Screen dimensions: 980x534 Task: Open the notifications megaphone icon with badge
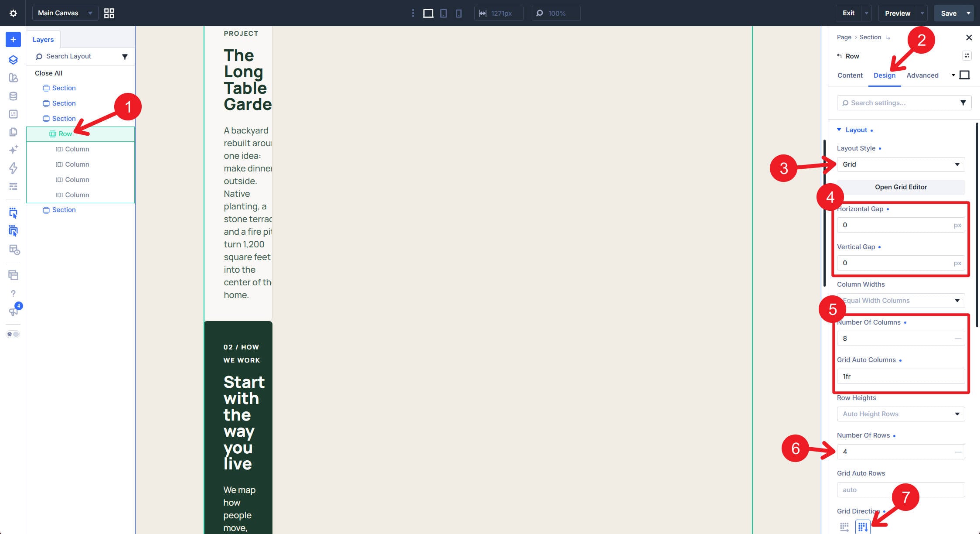(14, 311)
